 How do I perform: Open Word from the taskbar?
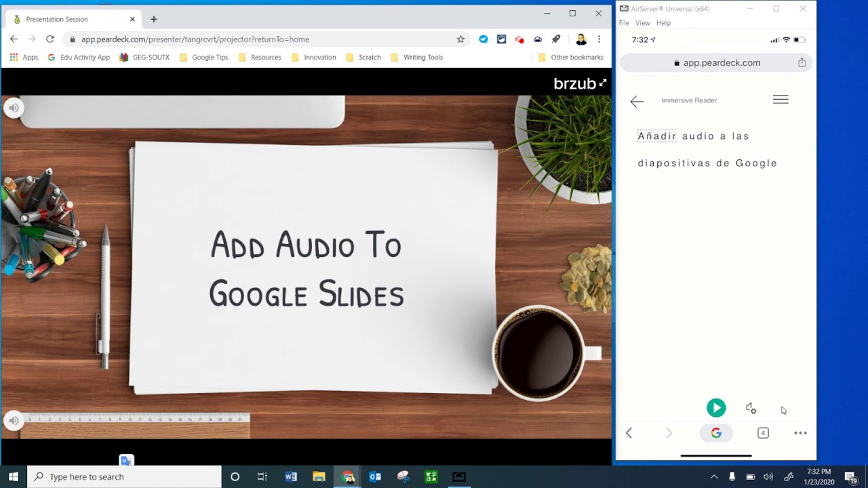point(291,476)
